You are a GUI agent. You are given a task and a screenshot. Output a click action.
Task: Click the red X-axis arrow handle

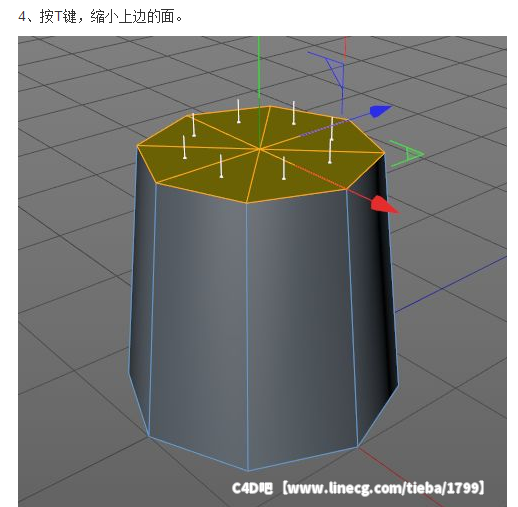[384, 204]
